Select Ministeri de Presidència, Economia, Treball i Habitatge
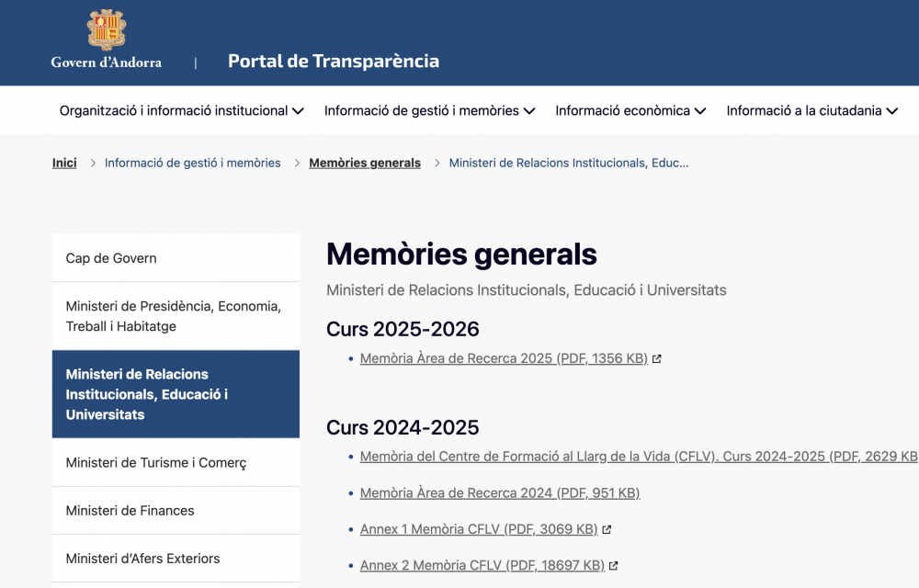This screenshot has width=919, height=588. point(174,316)
